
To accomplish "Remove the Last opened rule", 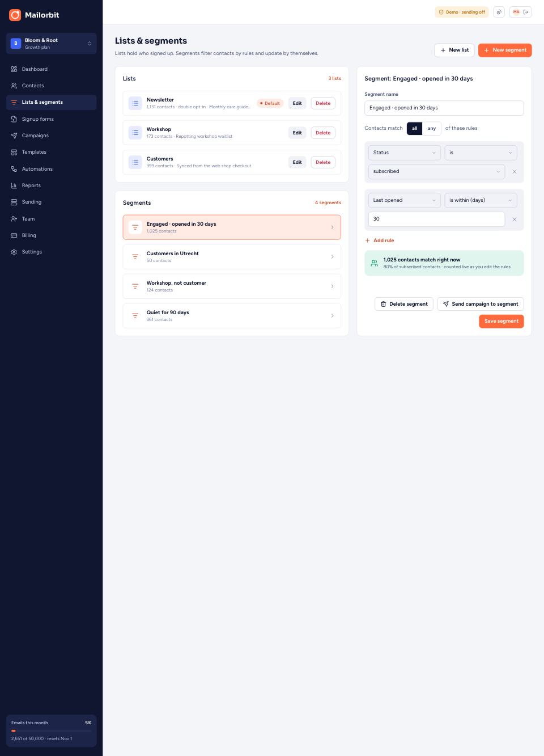I will pyautogui.click(x=515, y=219).
